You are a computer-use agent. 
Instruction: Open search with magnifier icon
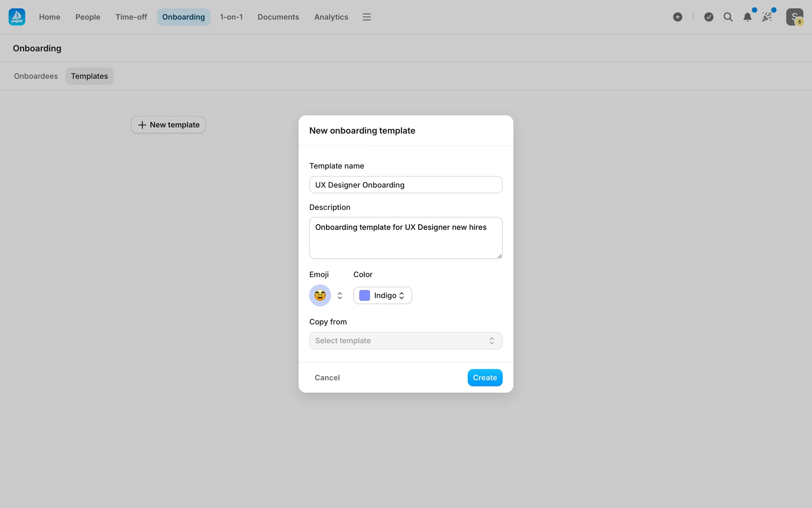coord(728,17)
